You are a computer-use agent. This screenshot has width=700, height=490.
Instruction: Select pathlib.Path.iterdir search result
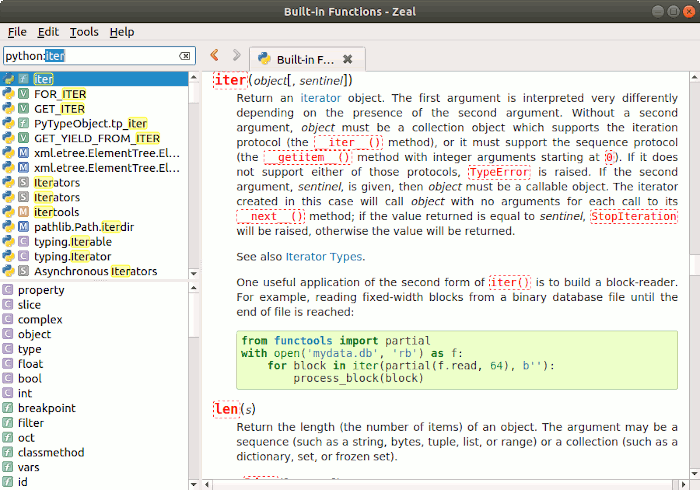coord(84,227)
